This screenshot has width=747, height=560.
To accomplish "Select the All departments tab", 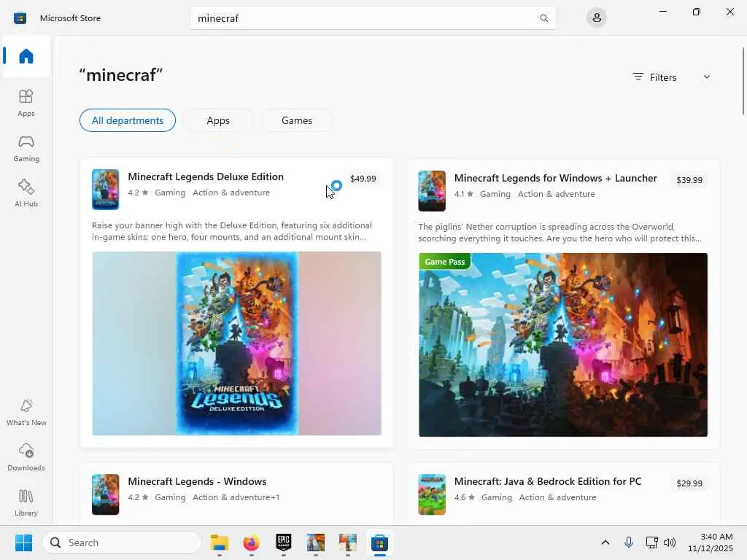I will (128, 120).
